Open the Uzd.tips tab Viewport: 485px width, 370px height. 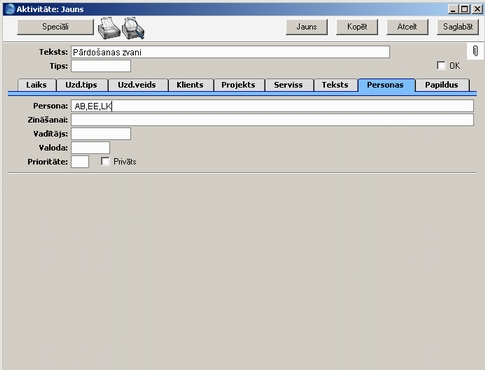tap(81, 85)
